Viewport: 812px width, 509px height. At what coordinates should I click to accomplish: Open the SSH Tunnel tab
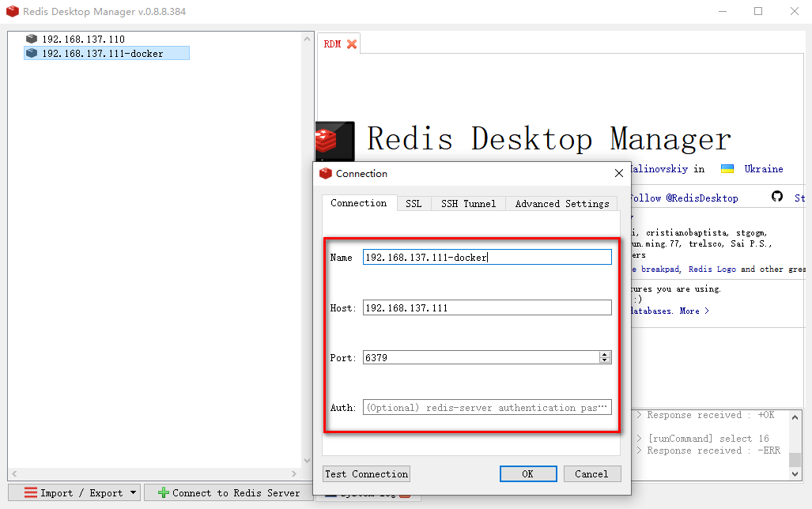click(468, 203)
